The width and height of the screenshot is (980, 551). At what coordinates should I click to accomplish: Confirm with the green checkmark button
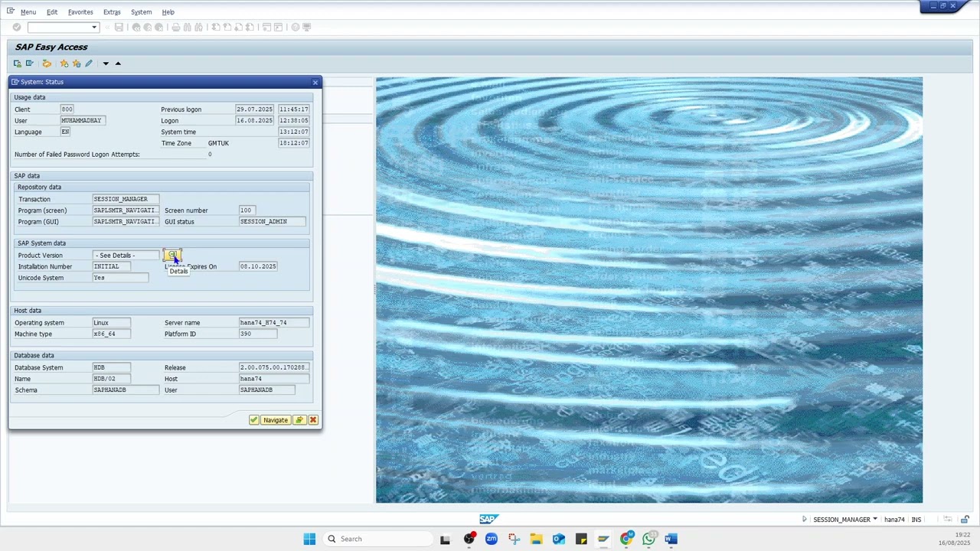pyautogui.click(x=253, y=420)
